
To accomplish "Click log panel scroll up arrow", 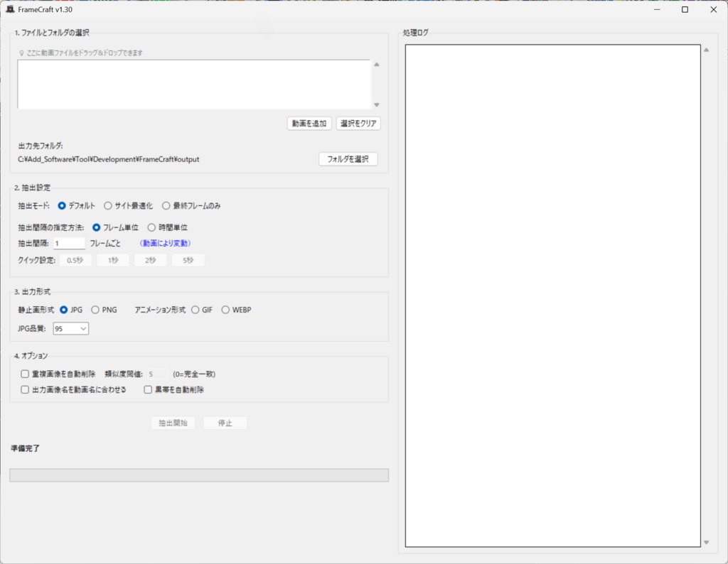I will 706,50.
